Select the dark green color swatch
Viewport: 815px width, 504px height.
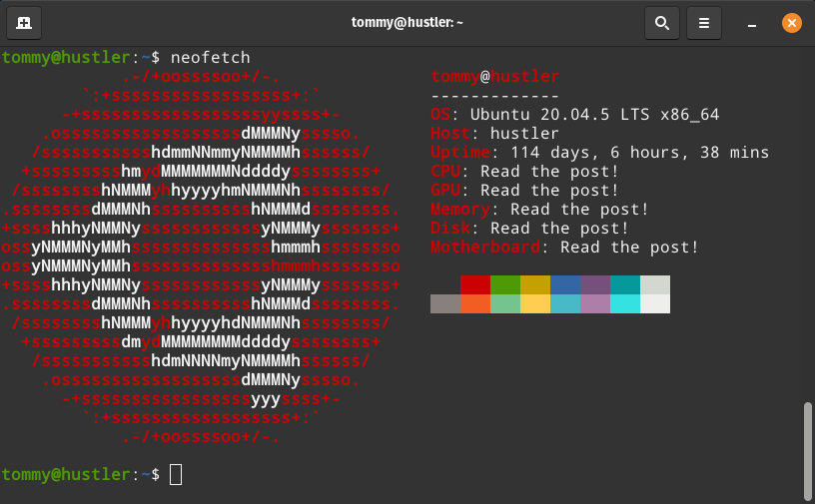505,285
